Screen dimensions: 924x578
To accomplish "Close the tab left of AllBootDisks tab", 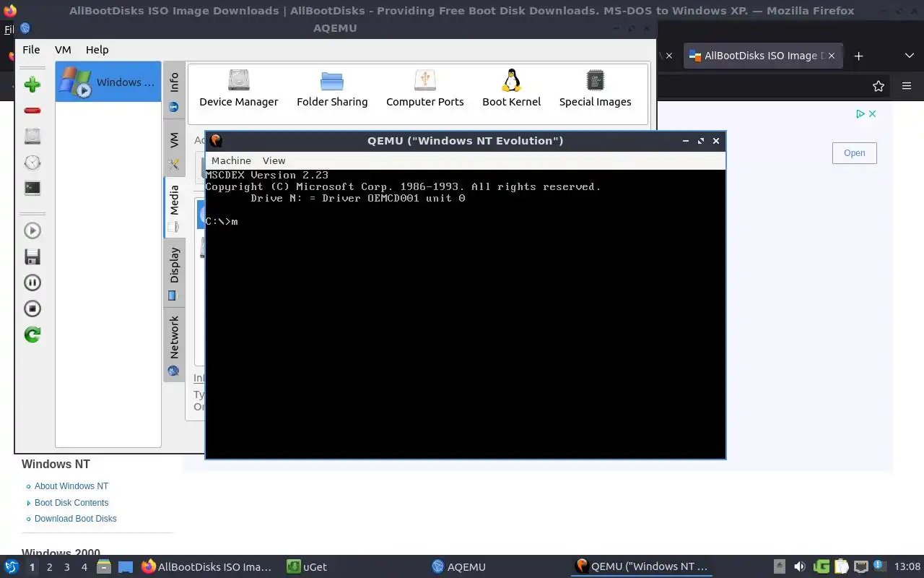I will pyautogui.click(x=668, y=56).
